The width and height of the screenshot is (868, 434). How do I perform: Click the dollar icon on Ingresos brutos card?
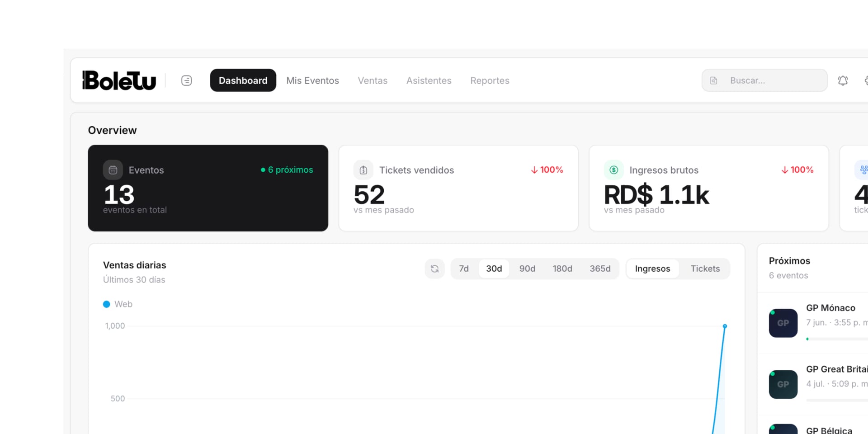(614, 170)
